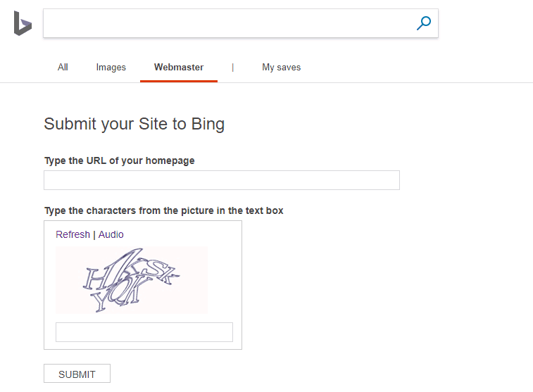
Task: Click the SUBMIT button
Action: 77,374
